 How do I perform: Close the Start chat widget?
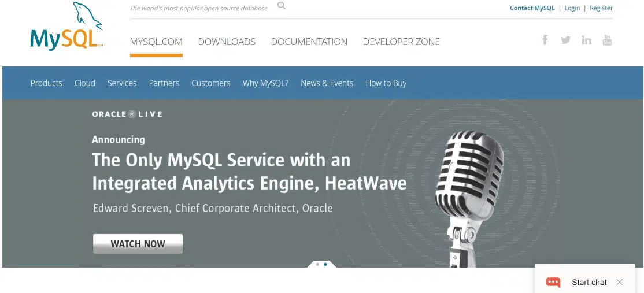(620, 282)
